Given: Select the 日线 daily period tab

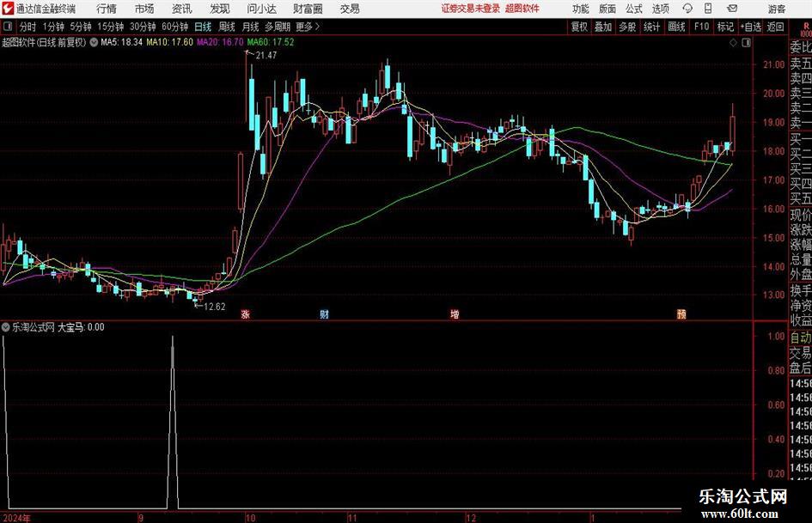Looking at the screenshot, I should 203,27.
